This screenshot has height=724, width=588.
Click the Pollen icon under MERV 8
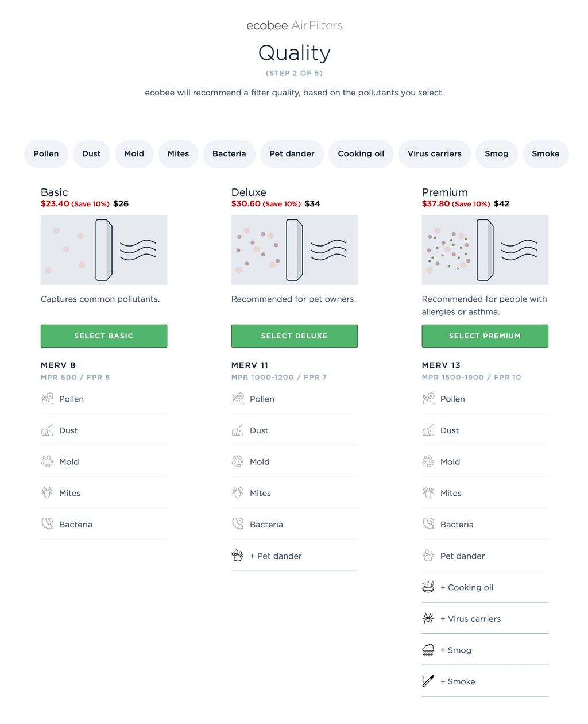coord(48,399)
